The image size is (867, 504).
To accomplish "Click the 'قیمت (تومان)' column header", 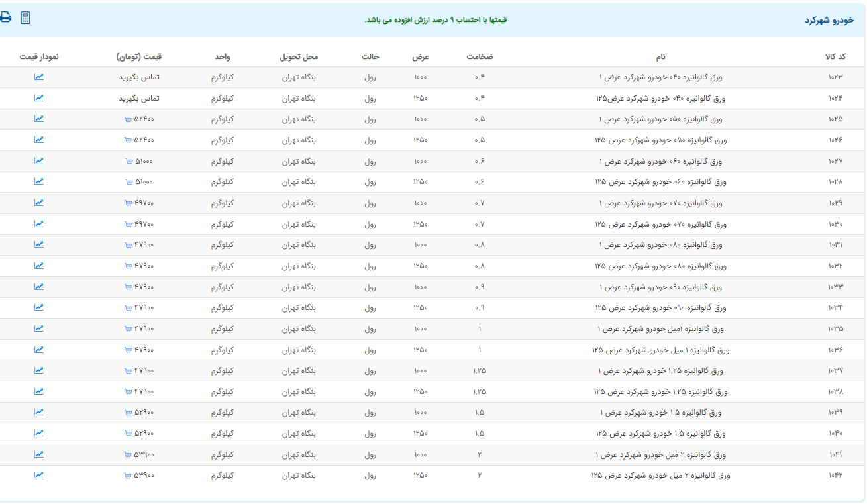I will point(139,57).
